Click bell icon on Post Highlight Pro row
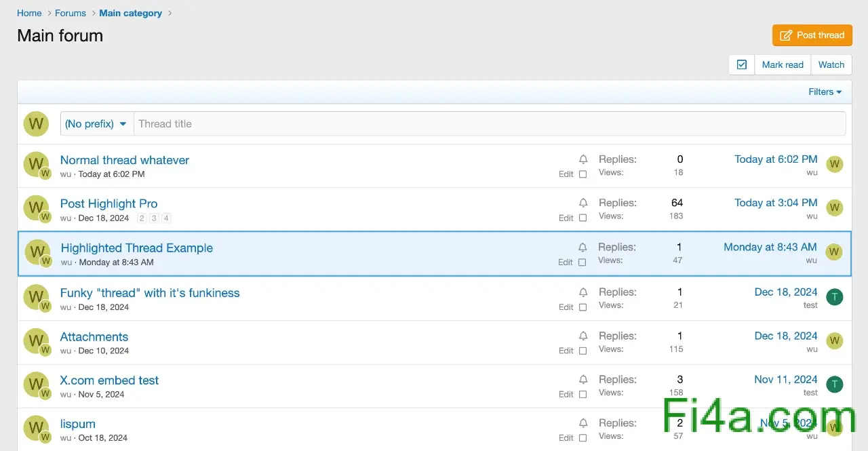This screenshot has width=868, height=451. coord(583,203)
